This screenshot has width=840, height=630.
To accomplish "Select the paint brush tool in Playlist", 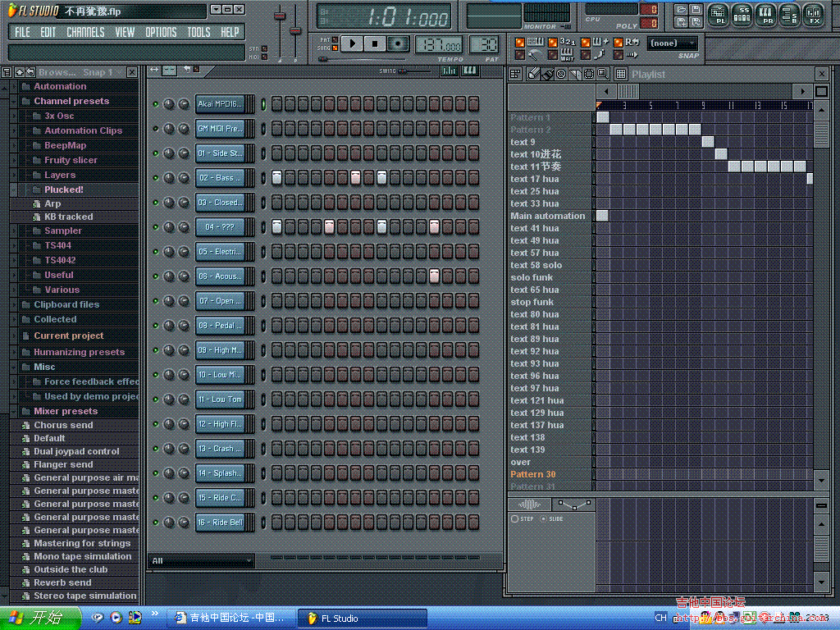I will coord(547,74).
